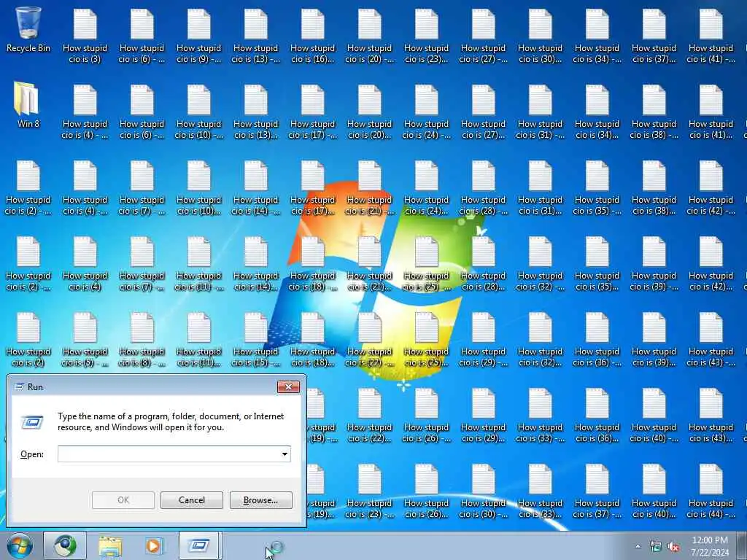The height and width of the screenshot is (560, 747).
Task: Select file "How stupid cio is (44) -..."
Action: point(711,491)
